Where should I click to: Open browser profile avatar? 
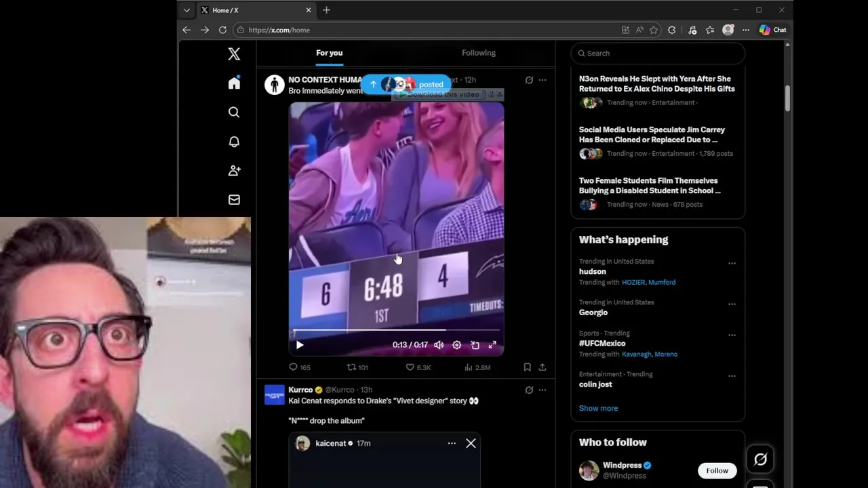click(728, 30)
